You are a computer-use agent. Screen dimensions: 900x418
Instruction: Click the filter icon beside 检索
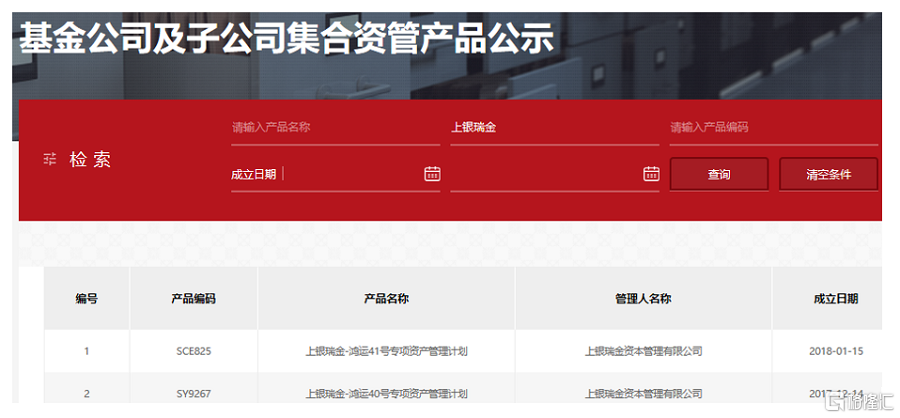(x=50, y=160)
